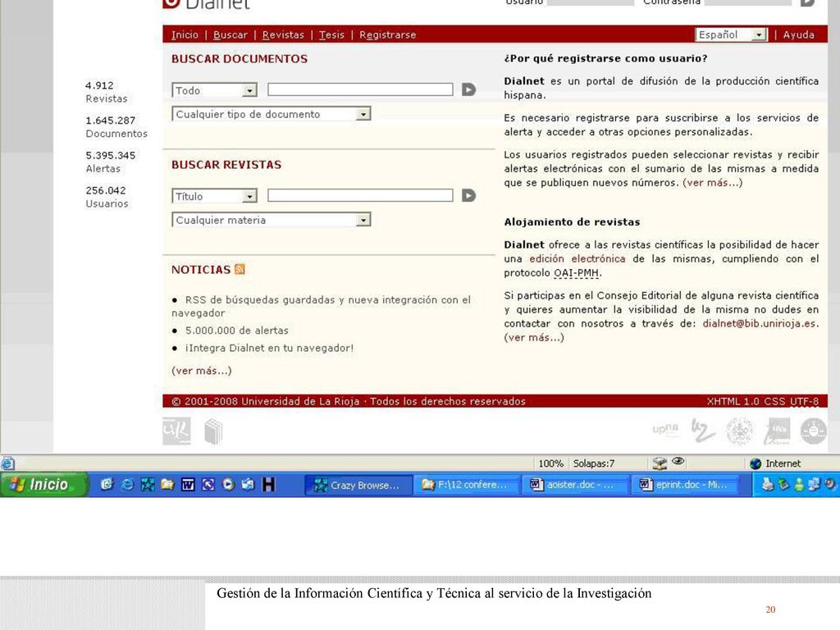
Task: Click the CSS footer link
Action: 774,401
